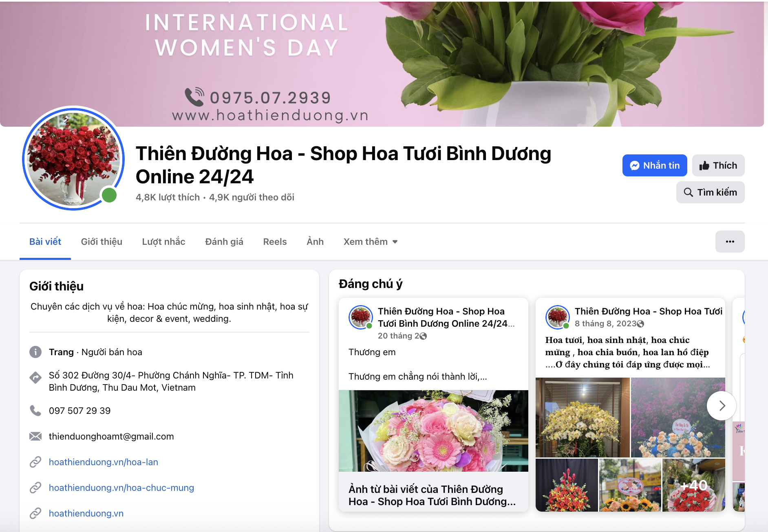Click the page title Thiên Đường Hoa
This screenshot has height=532, width=768.
(343, 165)
